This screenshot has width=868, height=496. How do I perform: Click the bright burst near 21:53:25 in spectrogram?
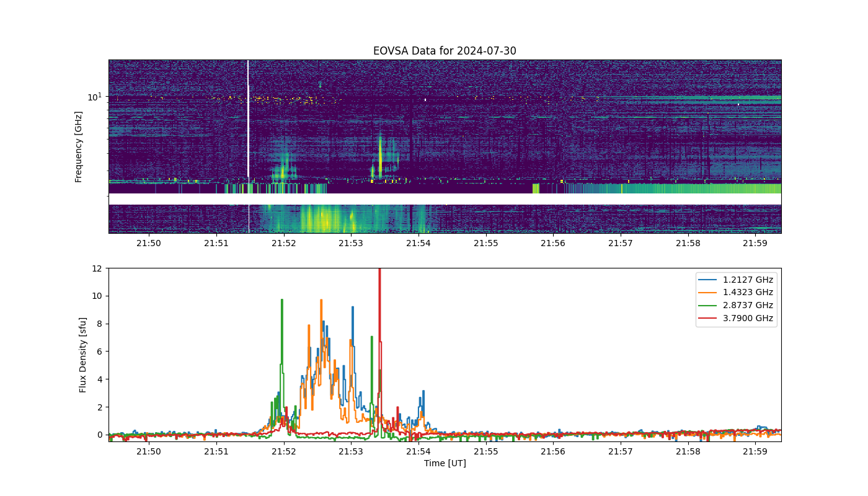click(380, 155)
